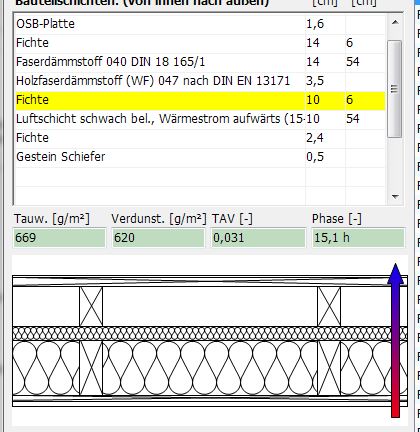
Task: Click the scroll down arrow of layer list
Action: [395, 197]
